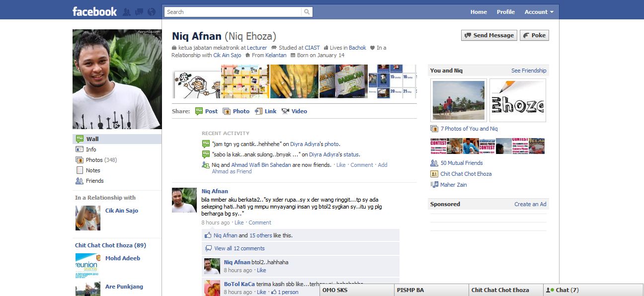Click the search magnifier button
Screen dimensions: 644x296
pos(307,12)
